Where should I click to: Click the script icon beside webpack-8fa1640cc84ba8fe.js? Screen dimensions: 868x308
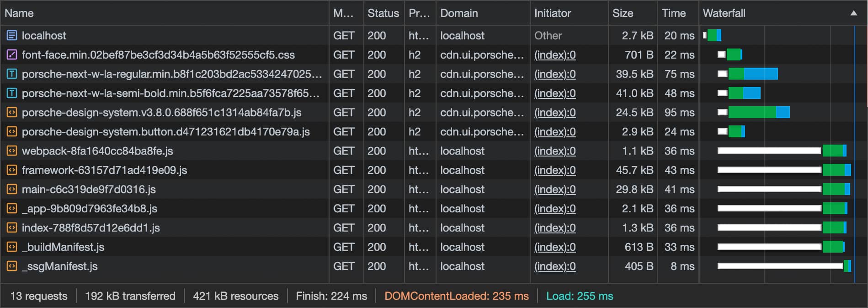point(11,151)
